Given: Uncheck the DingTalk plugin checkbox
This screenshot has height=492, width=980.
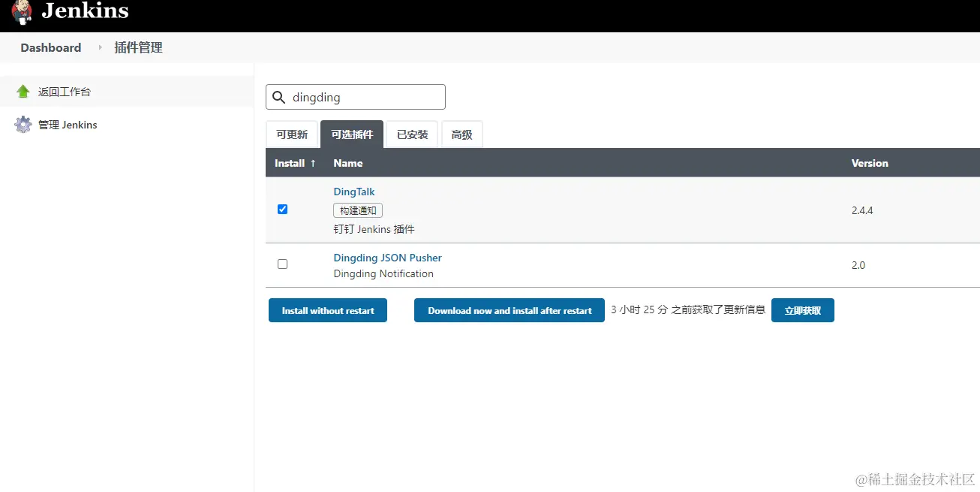Looking at the screenshot, I should point(282,209).
